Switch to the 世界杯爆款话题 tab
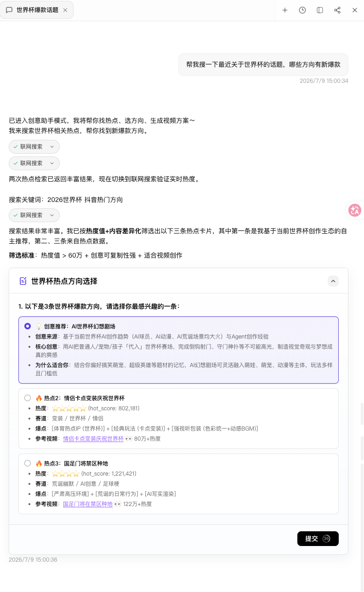Screen dimensions: 364x592 pyautogui.click(x=37, y=10)
